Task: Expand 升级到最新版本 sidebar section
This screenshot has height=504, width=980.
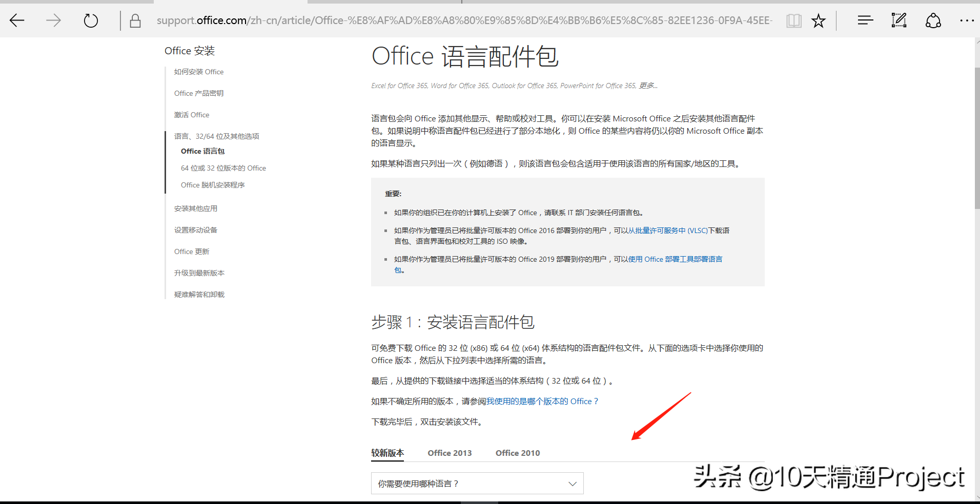Action: click(x=199, y=273)
